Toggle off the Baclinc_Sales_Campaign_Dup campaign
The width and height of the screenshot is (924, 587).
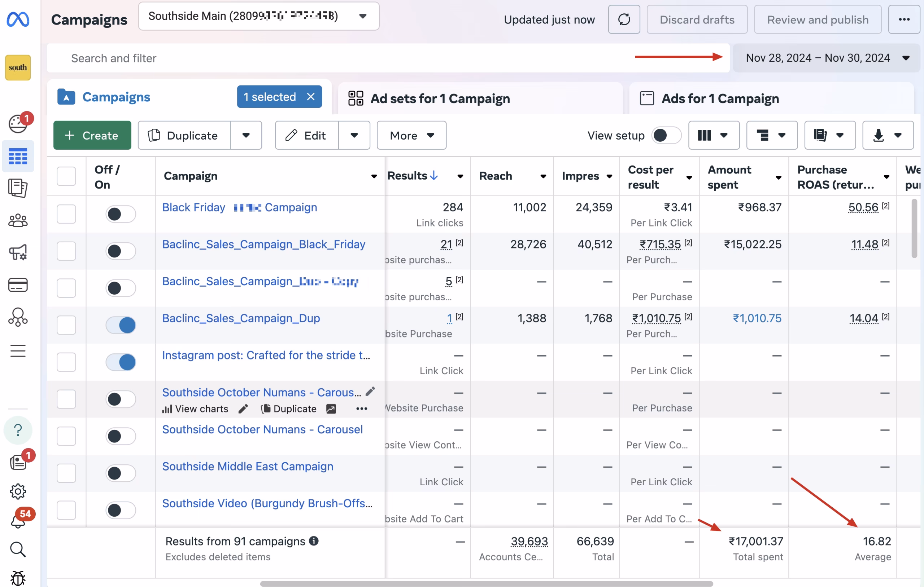point(121,325)
